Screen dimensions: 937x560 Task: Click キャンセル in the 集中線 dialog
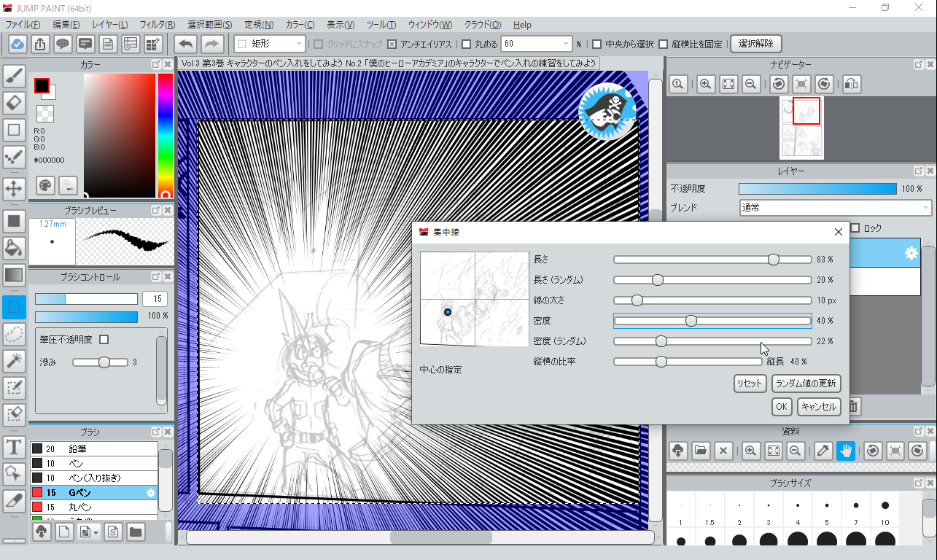[819, 407]
